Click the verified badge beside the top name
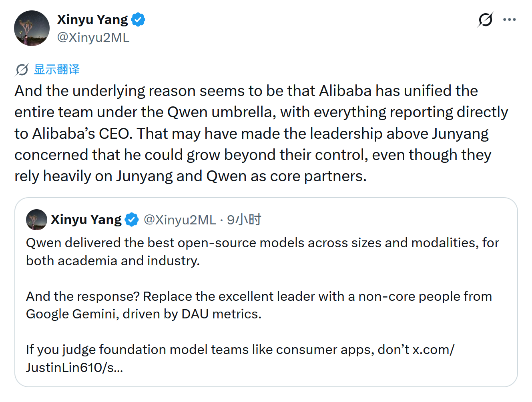 point(138,20)
